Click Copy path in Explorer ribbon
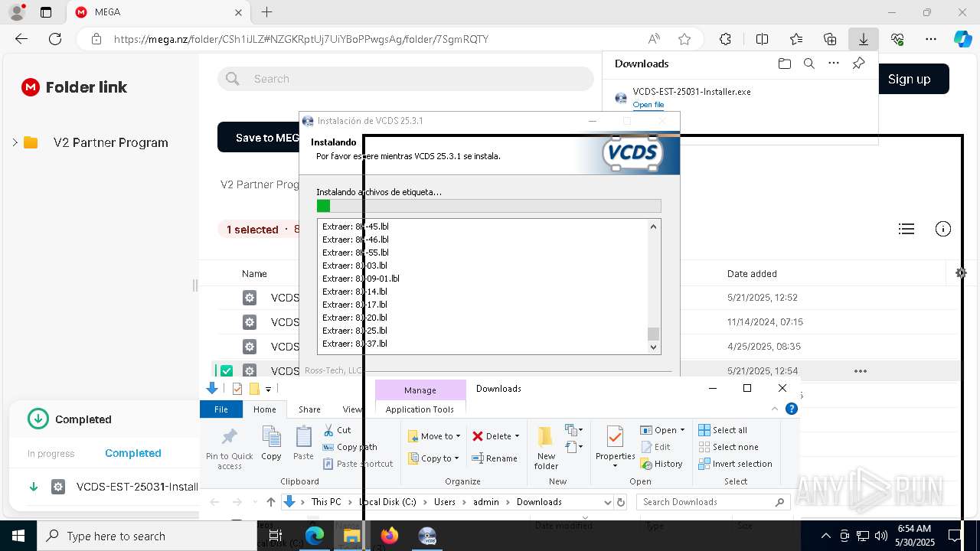The width and height of the screenshot is (980, 551). pos(350,447)
